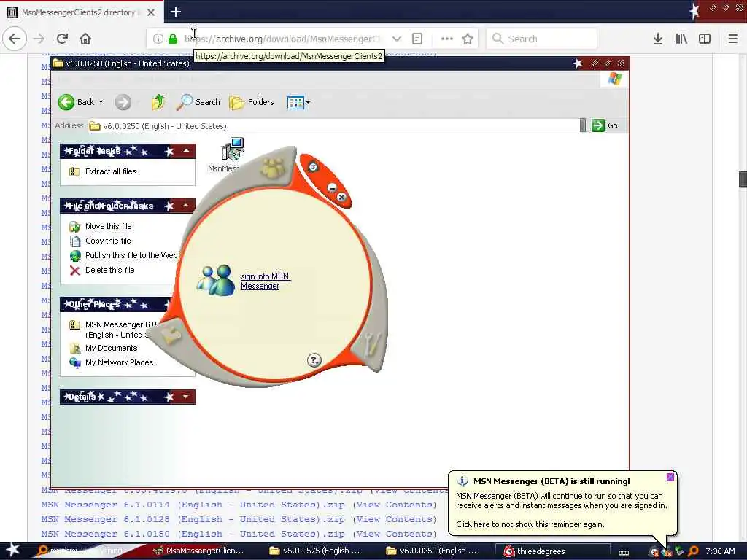Open URL bar history dropdown
The image size is (747, 560).
(396, 39)
